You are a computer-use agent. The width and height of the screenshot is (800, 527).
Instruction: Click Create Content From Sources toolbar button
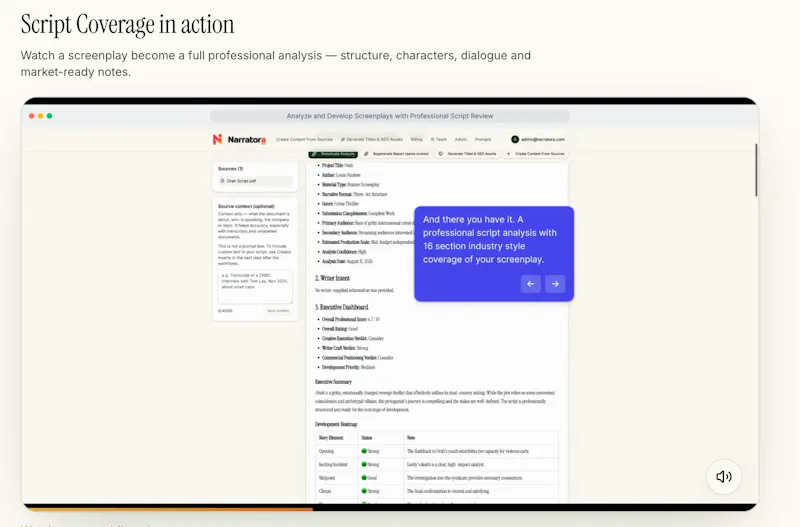[x=535, y=154]
